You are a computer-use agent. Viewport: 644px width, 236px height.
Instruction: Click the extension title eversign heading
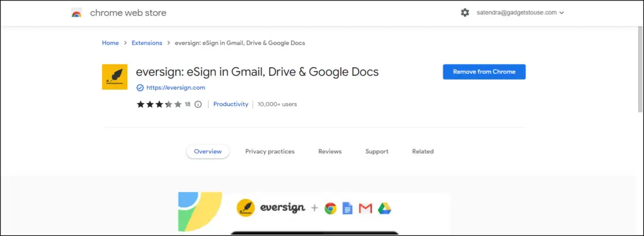coord(257,72)
